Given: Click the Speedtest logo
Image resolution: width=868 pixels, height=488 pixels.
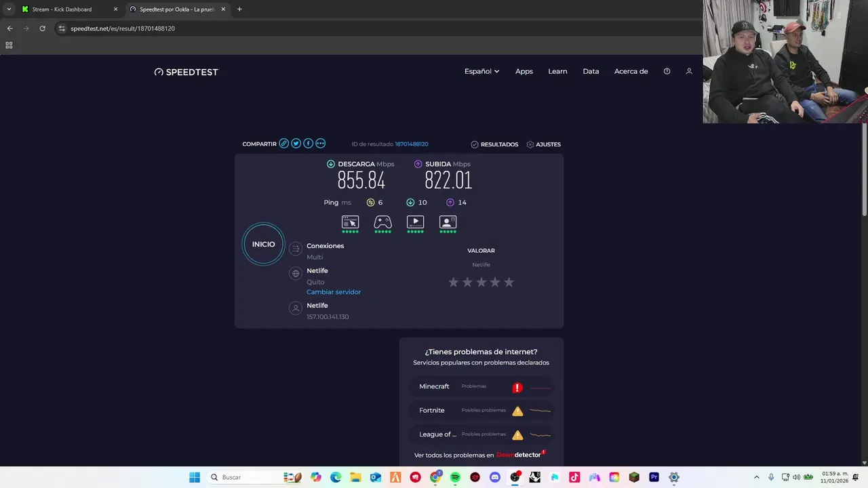Looking at the screenshot, I should (186, 72).
